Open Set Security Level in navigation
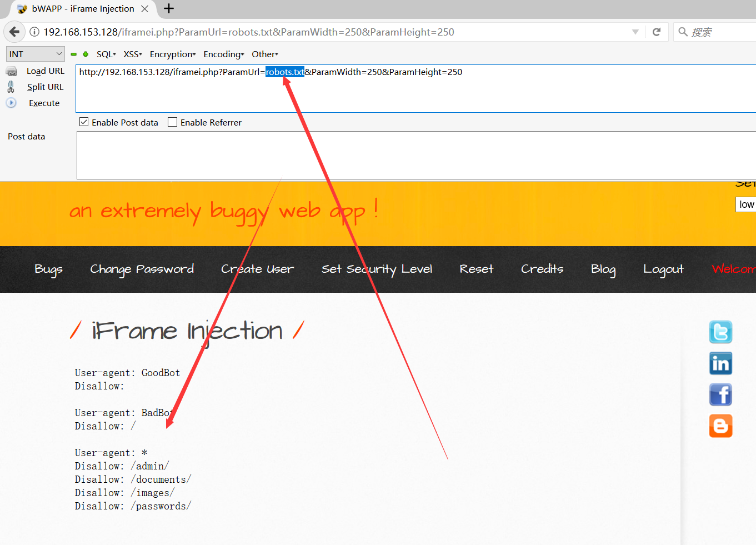This screenshot has width=756, height=545. pyautogui.click(x=377, y=269)
